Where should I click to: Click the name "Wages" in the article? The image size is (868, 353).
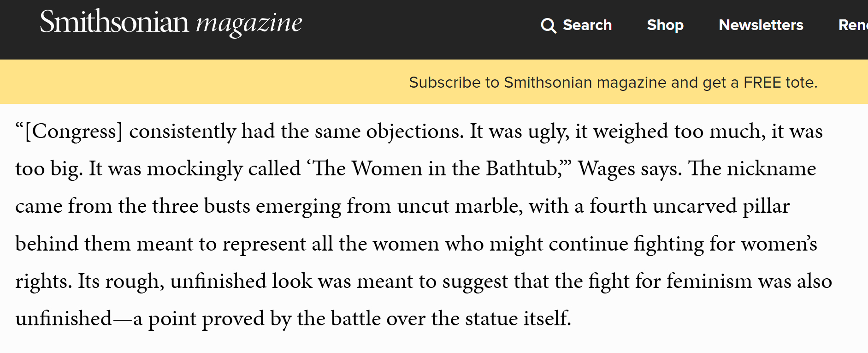(607, 169)
